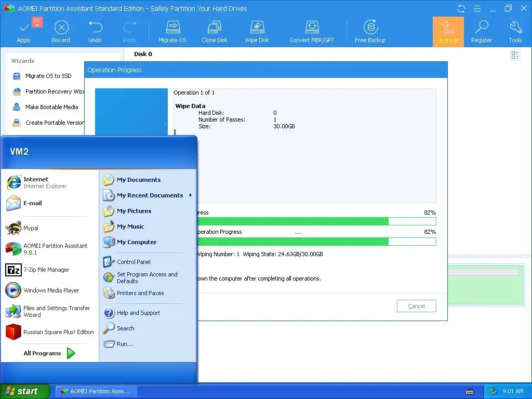Open Set Program Access and Defaults
The image size is (532, 399).
(148, 277)
